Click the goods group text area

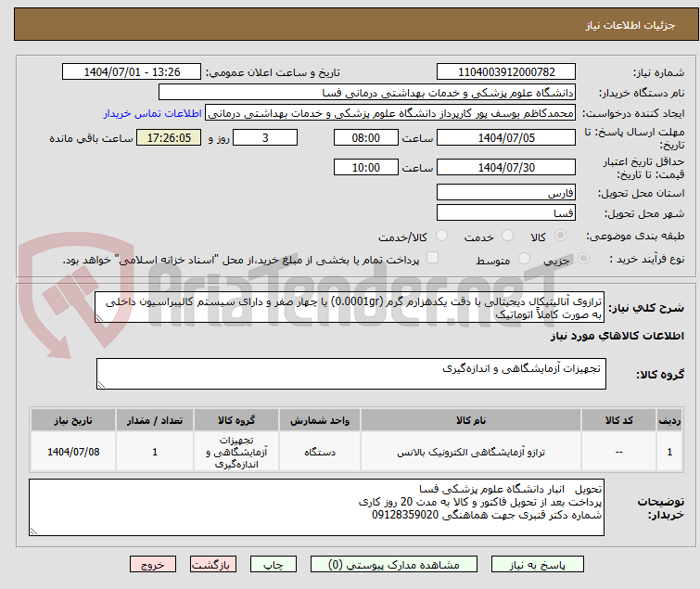(350, 374)
